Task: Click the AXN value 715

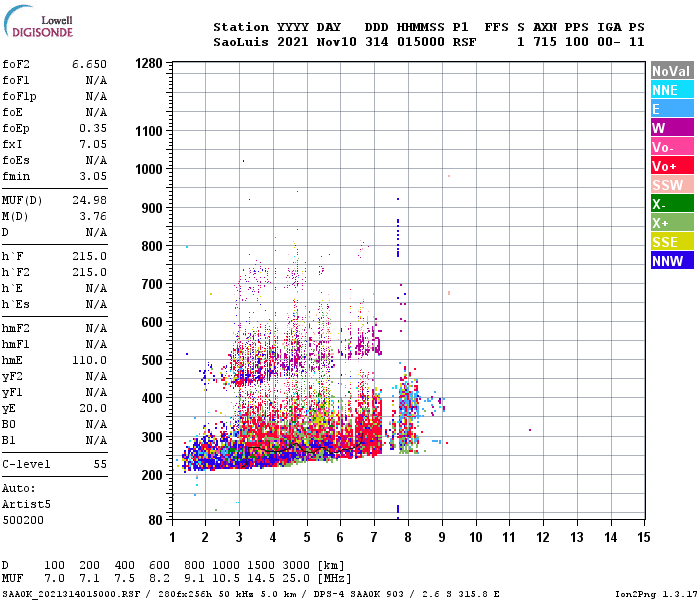Action: click(545, 42)
